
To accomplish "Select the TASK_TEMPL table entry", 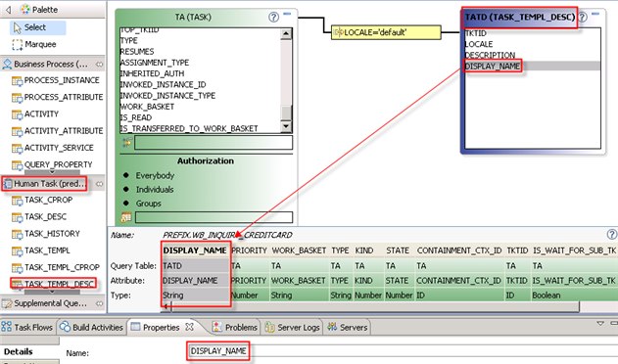I will pyautogui.click(x=41, y=250).
